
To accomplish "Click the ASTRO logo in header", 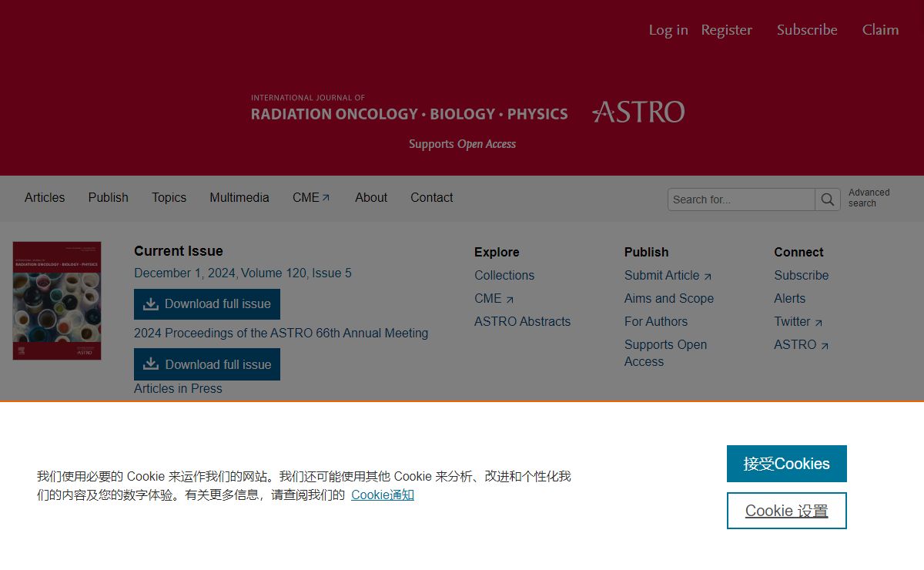I will (638, 112).
